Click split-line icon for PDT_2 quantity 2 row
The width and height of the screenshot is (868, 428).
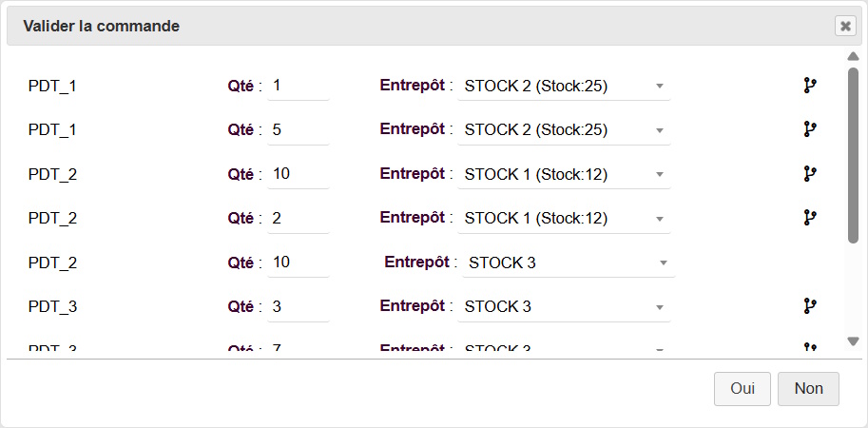pyautogui.click(x=810, y=218)
